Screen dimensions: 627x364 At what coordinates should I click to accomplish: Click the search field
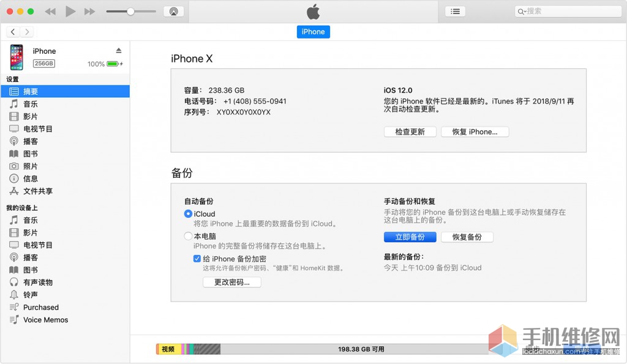[x=568, y=11]
